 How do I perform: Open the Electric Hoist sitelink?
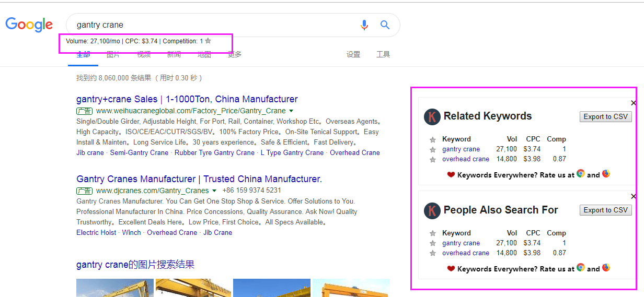click(x=96, y=233)
